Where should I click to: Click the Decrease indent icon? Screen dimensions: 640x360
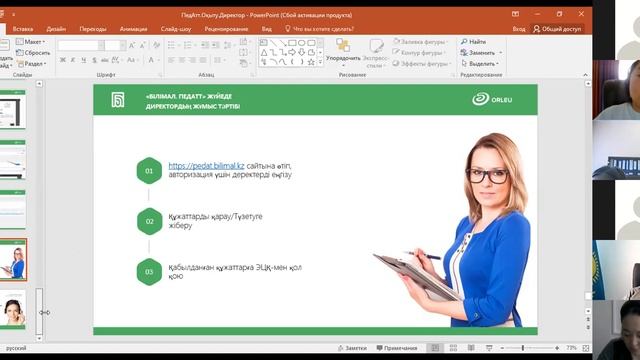[205, 45]
